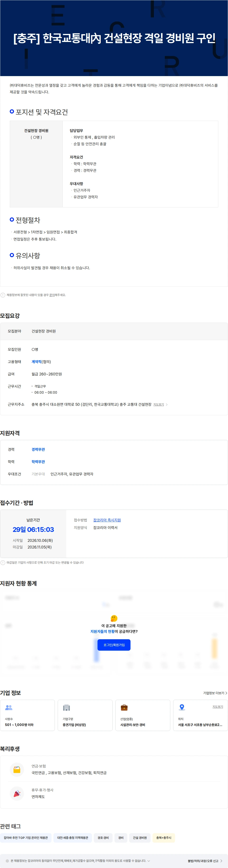Click the 연금·보험 benefits icon
The width and height of the screenshot is (228, 868).
pyautogui.click(x=17, y=769)
